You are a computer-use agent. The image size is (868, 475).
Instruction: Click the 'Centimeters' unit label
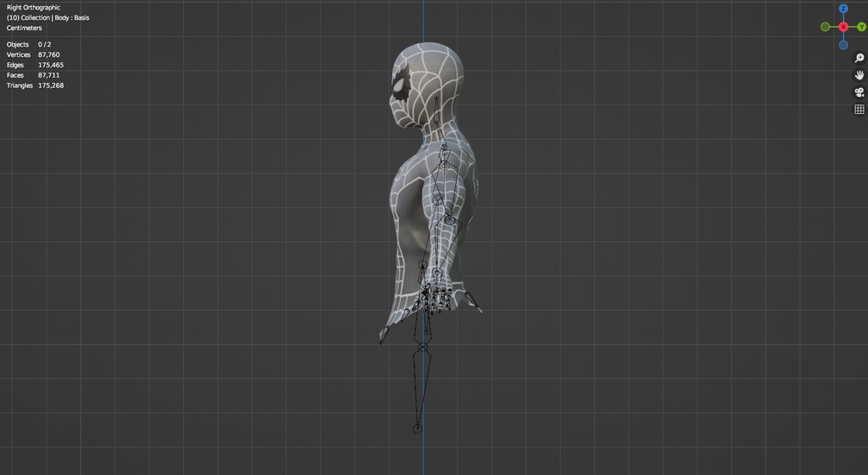coord(24,28)
